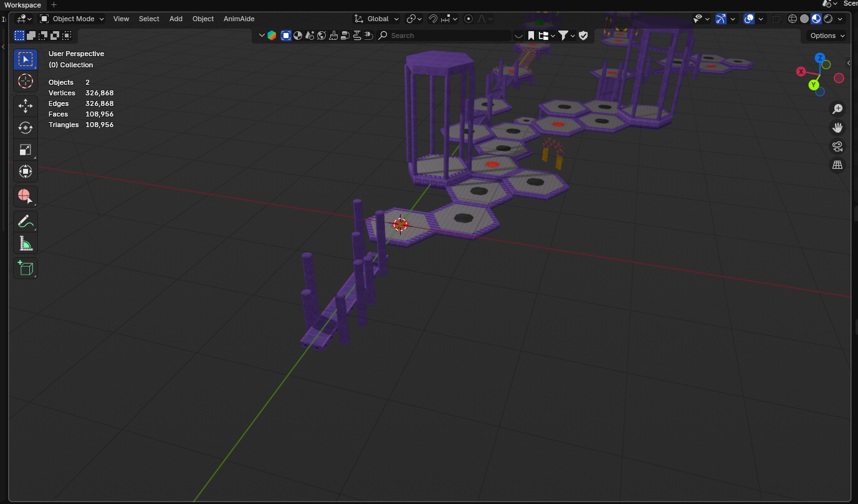The height and width of the screenshot is (504, 858).
Task: Click the Workspace tab
Action: coord(22,5)
